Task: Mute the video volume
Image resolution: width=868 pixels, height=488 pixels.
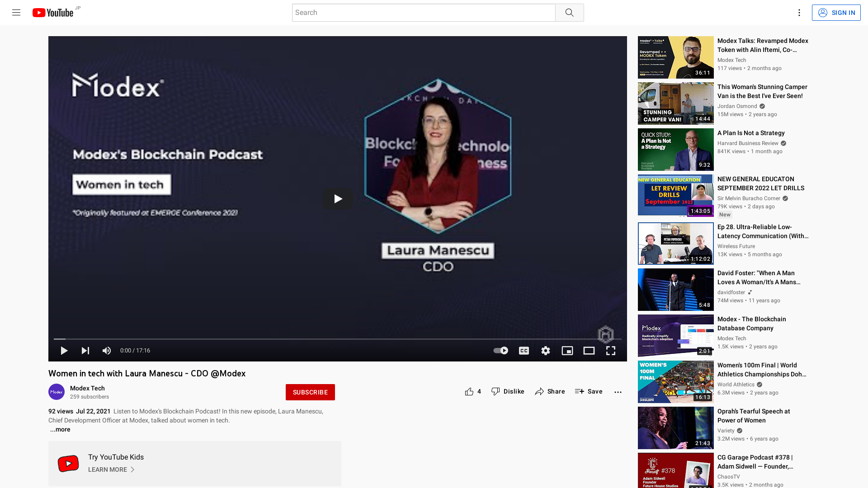Action: (106, 351)
